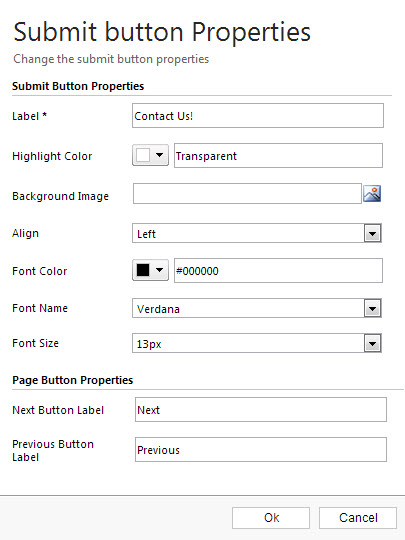Click the black Font Color swatch

pyautogui.click(x=143, y=270)
